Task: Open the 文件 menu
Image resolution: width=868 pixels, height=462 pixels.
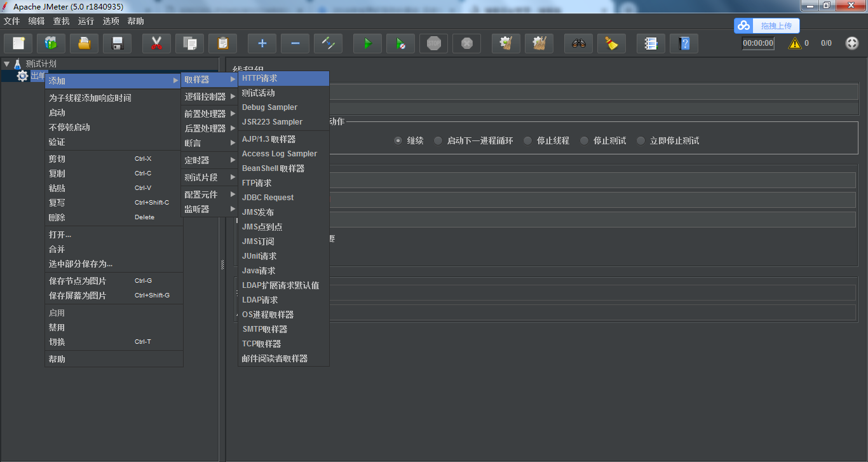Action: [x=11, y=21]
